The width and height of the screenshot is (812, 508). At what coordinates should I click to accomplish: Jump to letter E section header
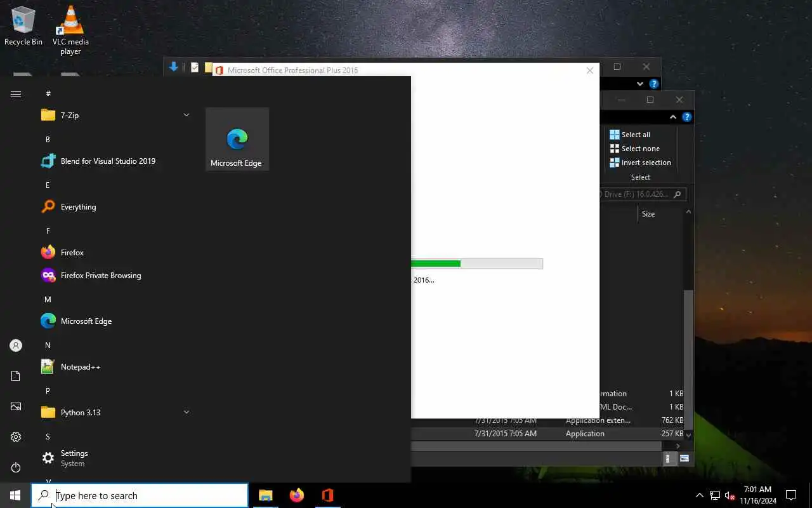[x=48, y=185]
